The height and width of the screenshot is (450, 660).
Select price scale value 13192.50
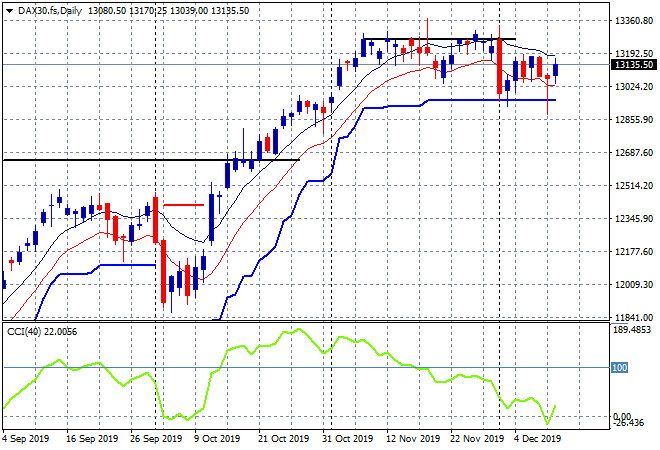tap(634, 53)
